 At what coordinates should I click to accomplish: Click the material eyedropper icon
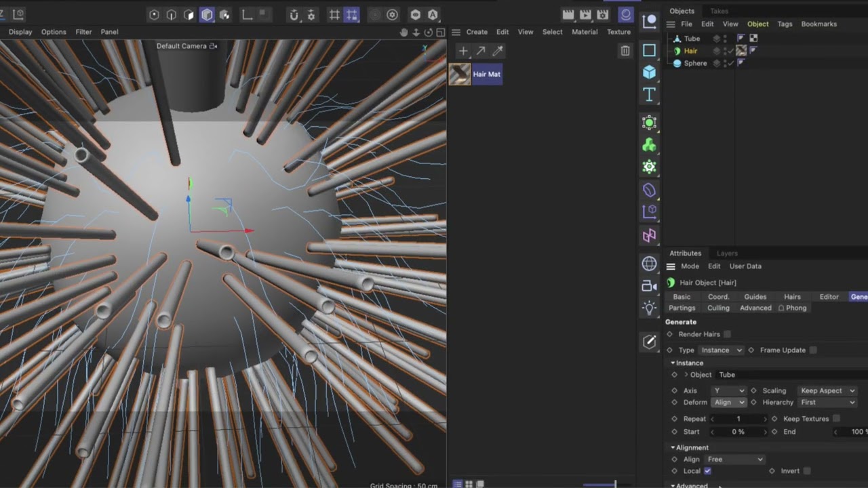[x=498, y=51]
